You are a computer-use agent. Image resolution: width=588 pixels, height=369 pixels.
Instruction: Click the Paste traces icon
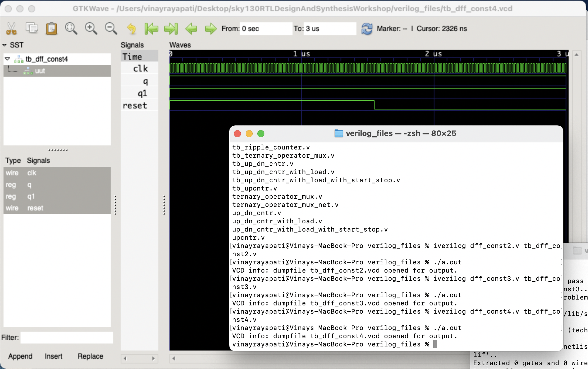pyautogui.click(x=52, y=29)
